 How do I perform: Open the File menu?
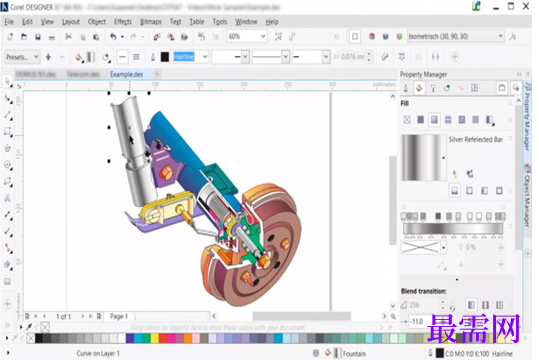(9, 22)
